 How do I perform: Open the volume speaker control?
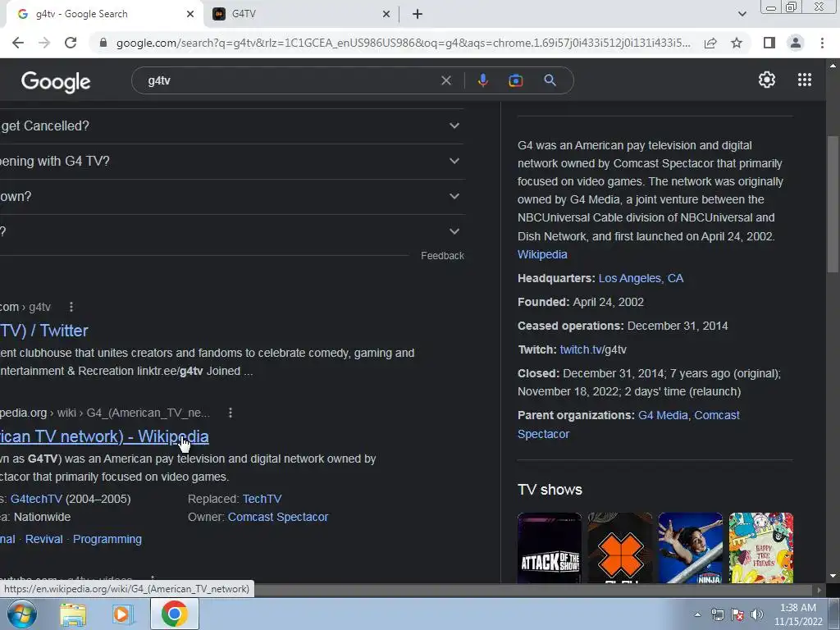click(x=757, y=614)
